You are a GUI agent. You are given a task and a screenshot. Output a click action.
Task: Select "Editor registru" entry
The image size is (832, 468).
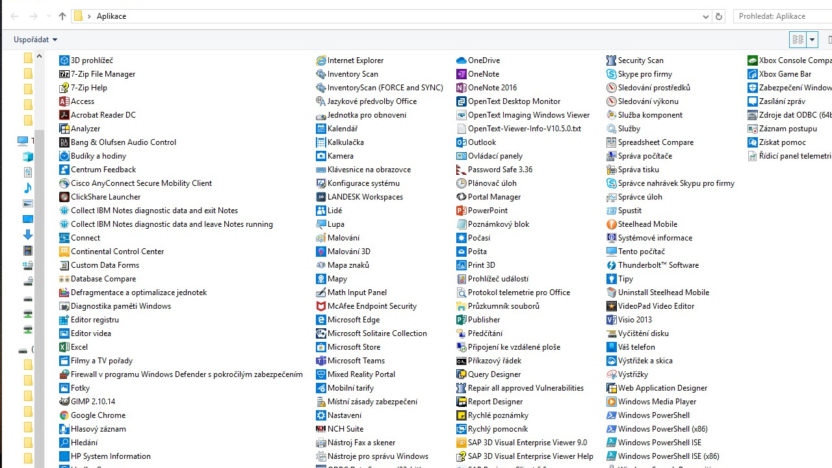[x=89, y=320]
